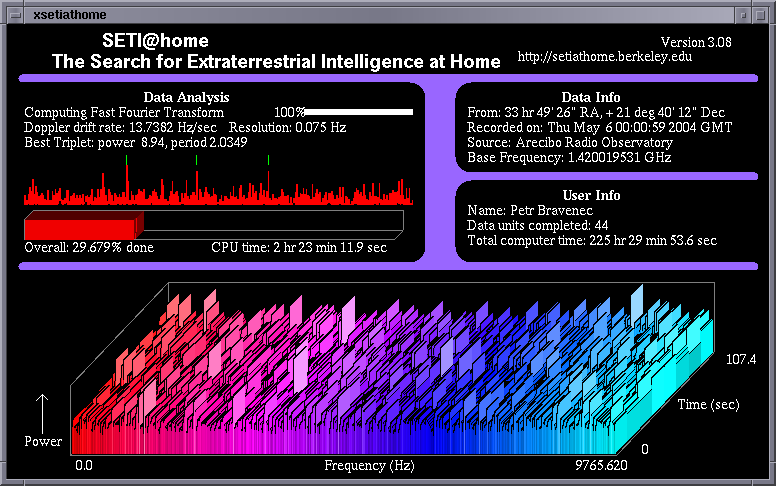Viewport: 776px width, 486px height.
Task: Click the 100% FFT progress bar
Action: (x=359, y=112)
